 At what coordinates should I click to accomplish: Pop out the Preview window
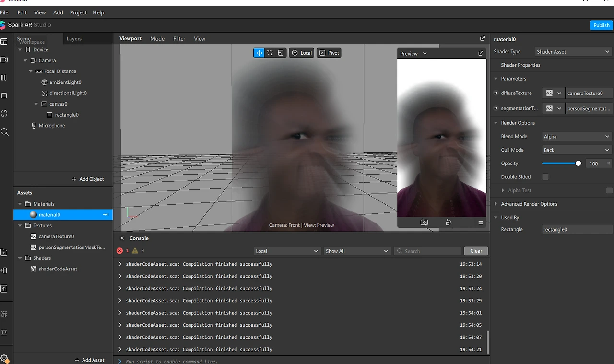[481, 53]
